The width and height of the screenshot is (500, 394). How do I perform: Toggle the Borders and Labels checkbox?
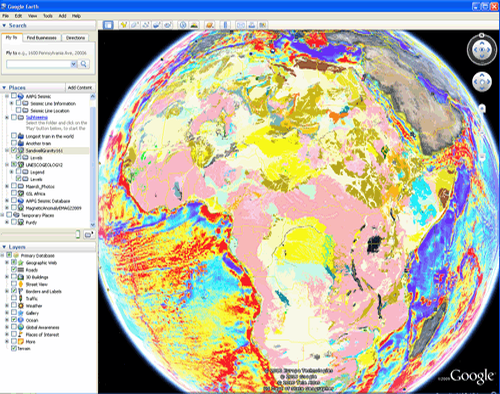click(14, 291)
